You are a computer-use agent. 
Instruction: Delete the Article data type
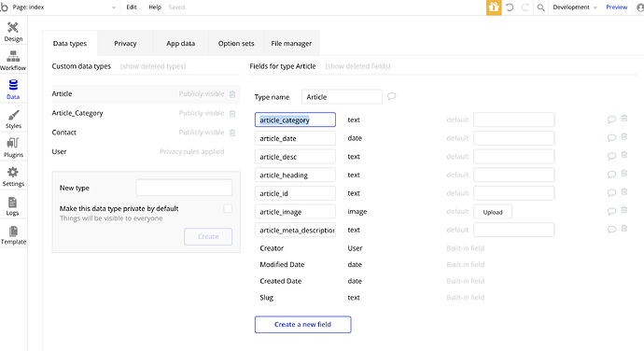click(x=232, y=94)
